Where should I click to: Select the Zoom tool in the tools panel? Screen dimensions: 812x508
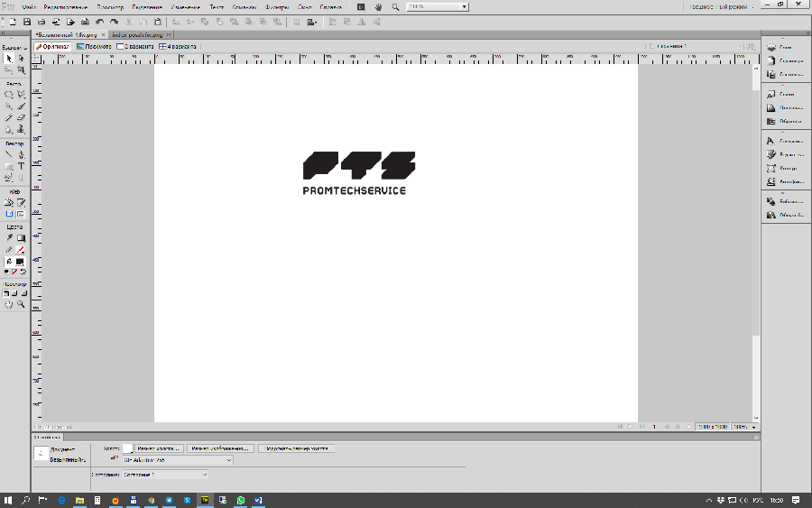point(21,305)
